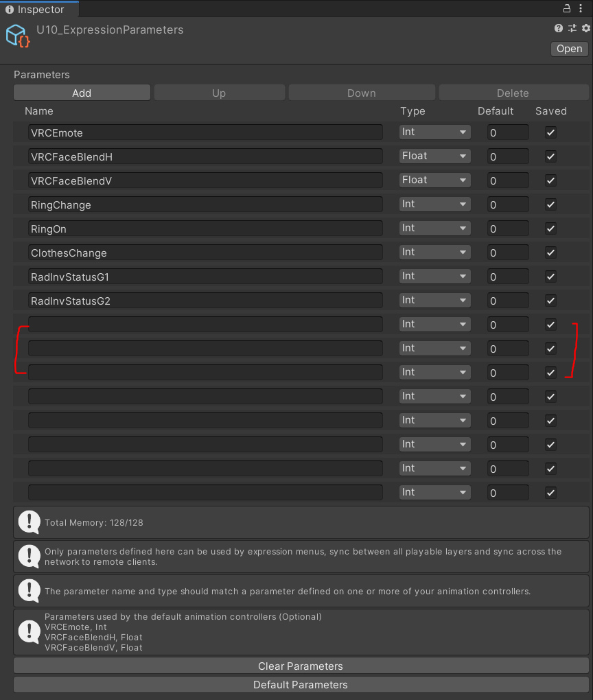Click the Up button
This screenshot has width=593, height=700.
(219, 93)
